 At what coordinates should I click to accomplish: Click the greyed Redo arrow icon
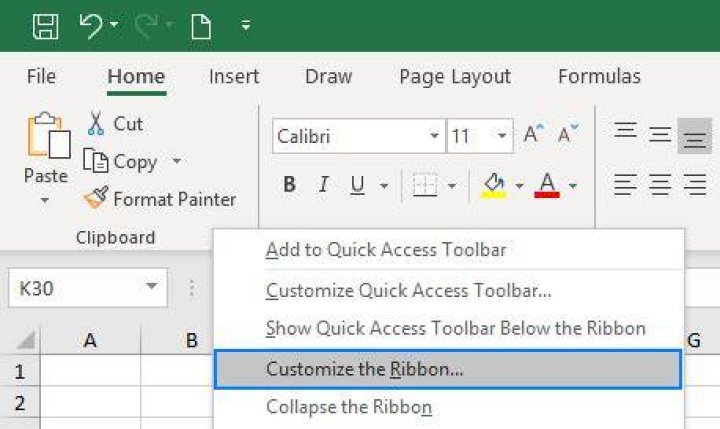point(146,26)
